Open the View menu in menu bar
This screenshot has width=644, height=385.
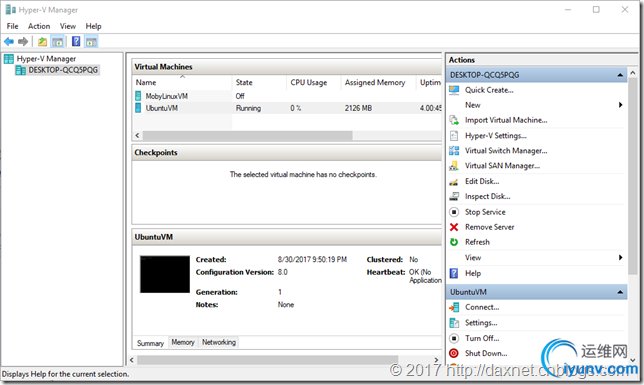pyautogui.click(x=68, y=26)
